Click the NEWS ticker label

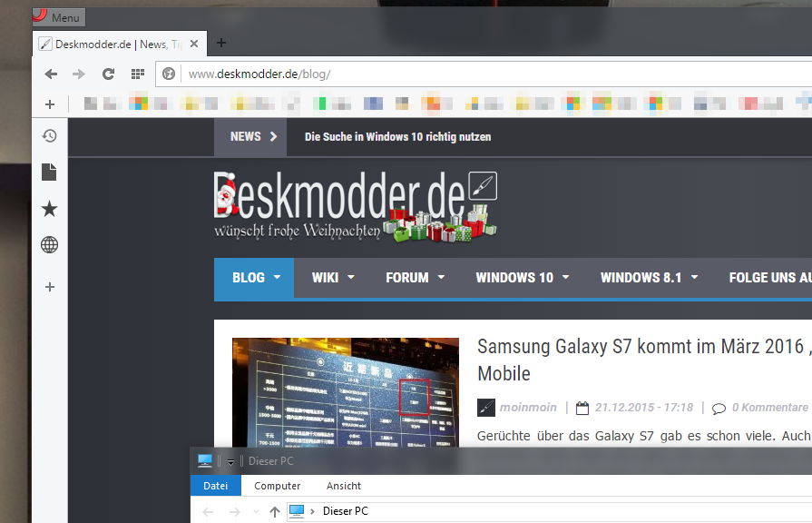pyautogui.click(x=250, y=137)
